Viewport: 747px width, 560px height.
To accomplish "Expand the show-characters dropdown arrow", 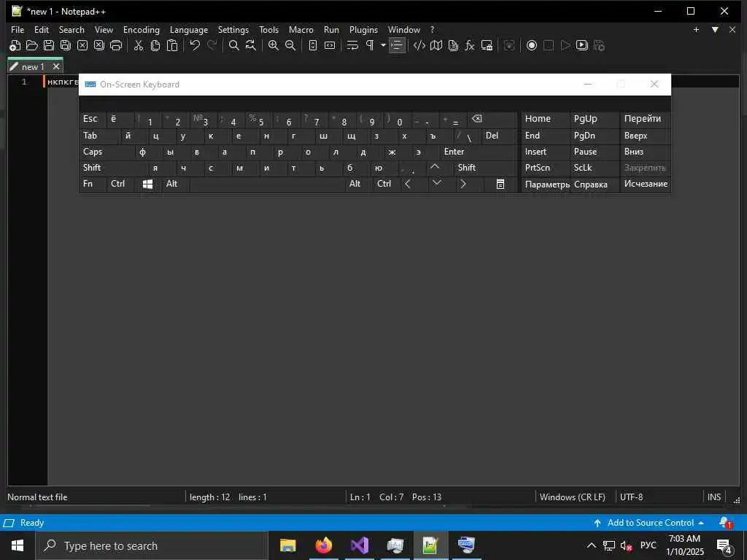I will [x=383, y=46].
